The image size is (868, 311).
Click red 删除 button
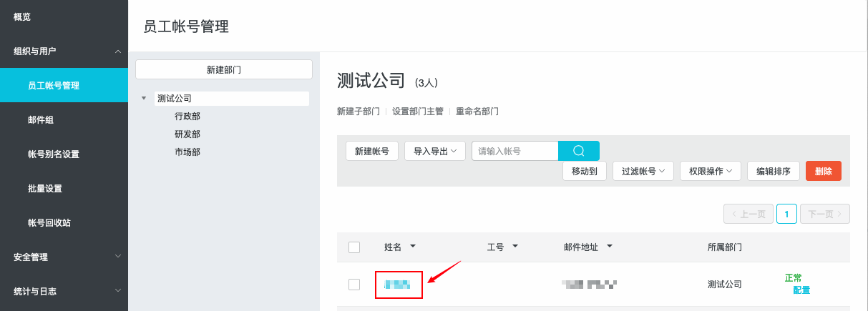(x=824, y=171)
